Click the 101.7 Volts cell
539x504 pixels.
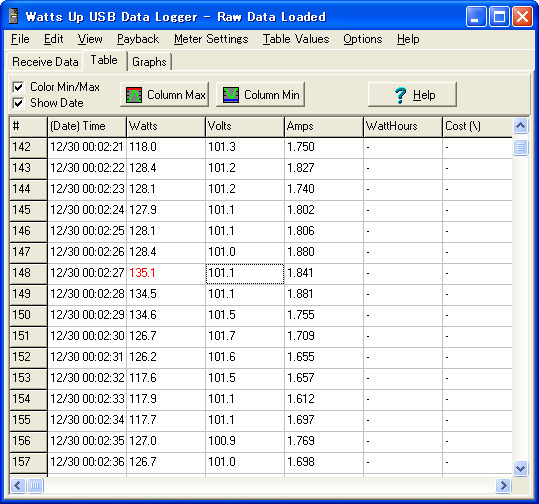tap(245, 337)
